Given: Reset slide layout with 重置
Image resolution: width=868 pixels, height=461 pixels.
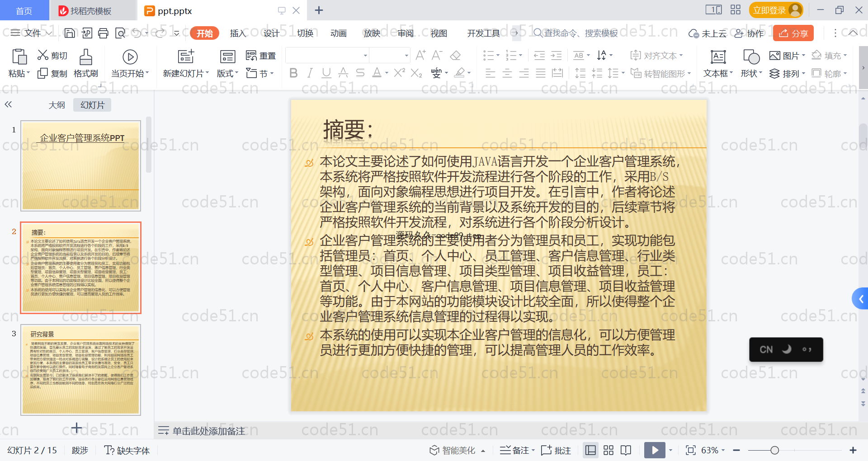Looking at the screenshot, I should [x=261, y=56].
